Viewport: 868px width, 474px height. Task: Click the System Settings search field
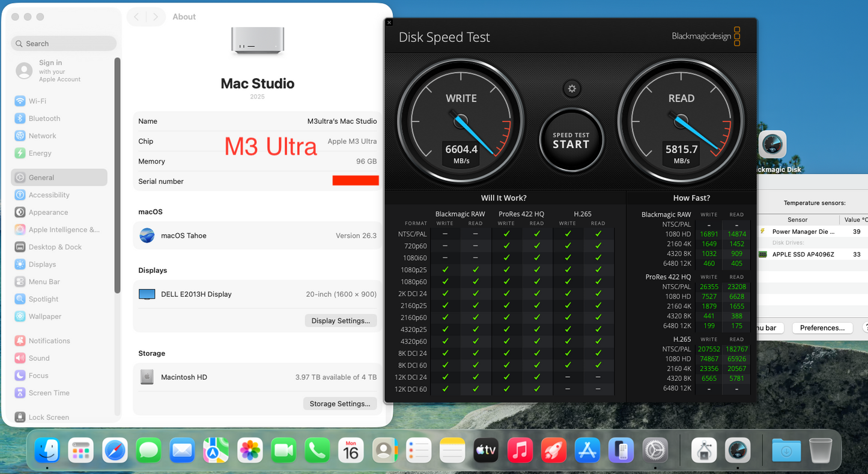(x=63, y=43)
